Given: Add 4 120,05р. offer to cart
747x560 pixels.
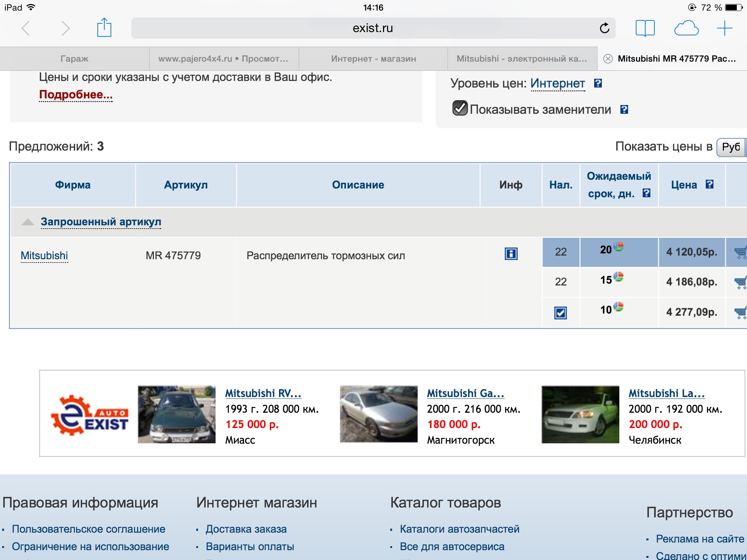Looking at the screenshot, I should point(740,252).
